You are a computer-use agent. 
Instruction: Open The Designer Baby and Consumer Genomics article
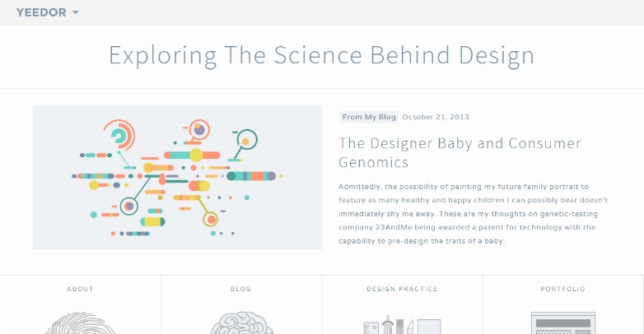coord(460,153)
